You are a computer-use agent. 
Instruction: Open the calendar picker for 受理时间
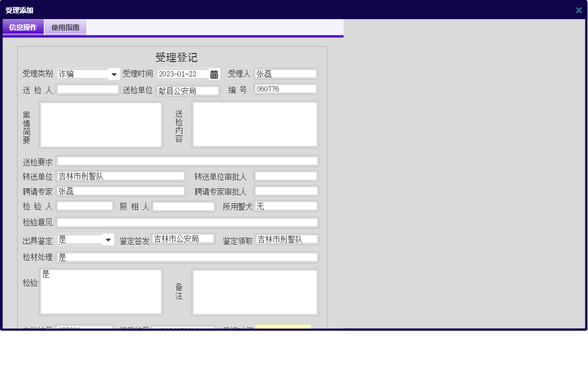click(x=215, y=74)
